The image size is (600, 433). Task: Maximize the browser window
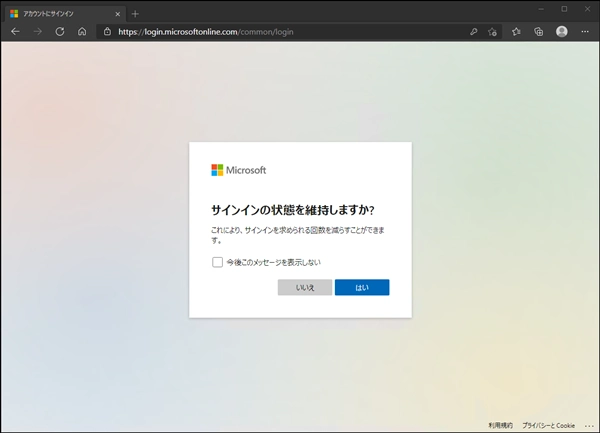coord(564,9)
